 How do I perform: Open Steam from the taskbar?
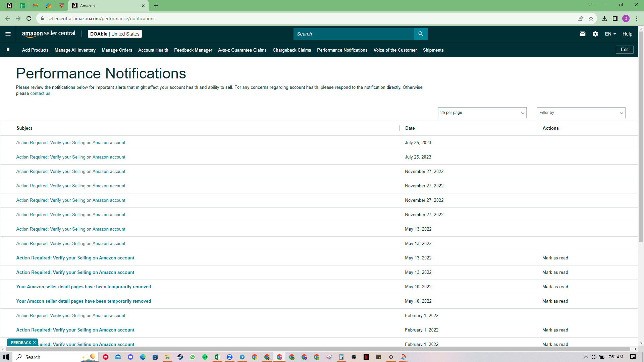coord(180,357)
